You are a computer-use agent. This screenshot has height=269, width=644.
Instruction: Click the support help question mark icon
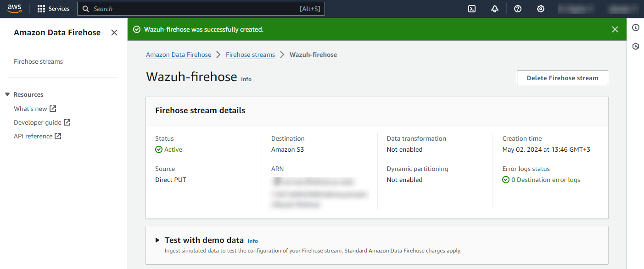pos(518,9)
